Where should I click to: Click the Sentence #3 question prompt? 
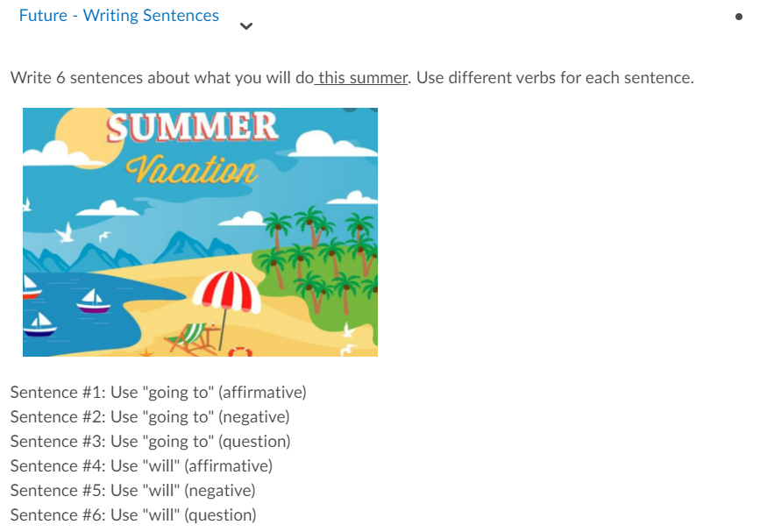coord(153,441)
